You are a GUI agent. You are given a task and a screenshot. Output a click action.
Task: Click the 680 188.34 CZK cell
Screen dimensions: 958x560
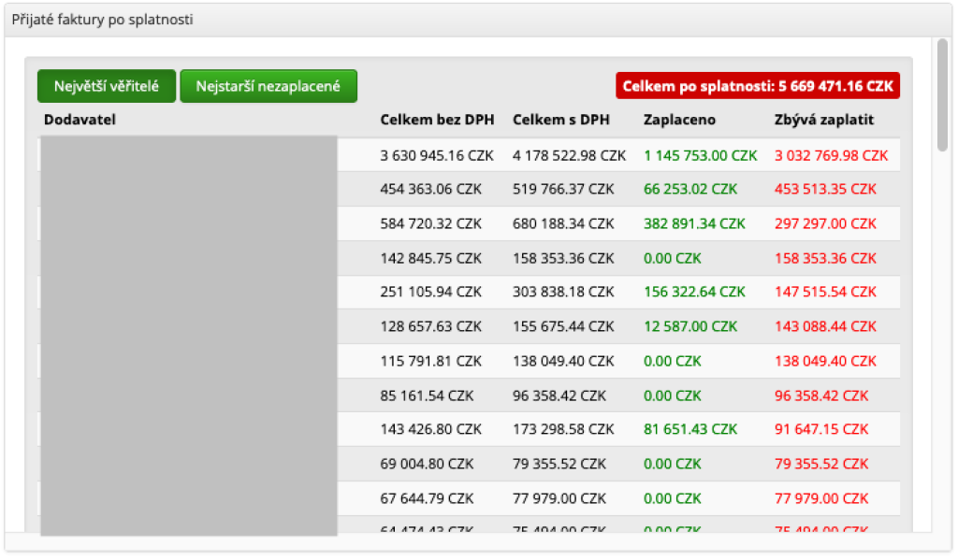(563, 224)
